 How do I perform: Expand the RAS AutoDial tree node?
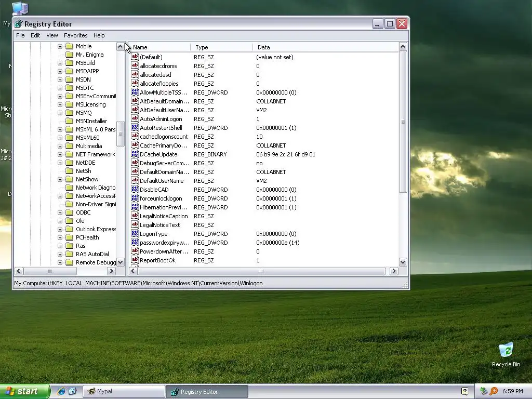60,254
